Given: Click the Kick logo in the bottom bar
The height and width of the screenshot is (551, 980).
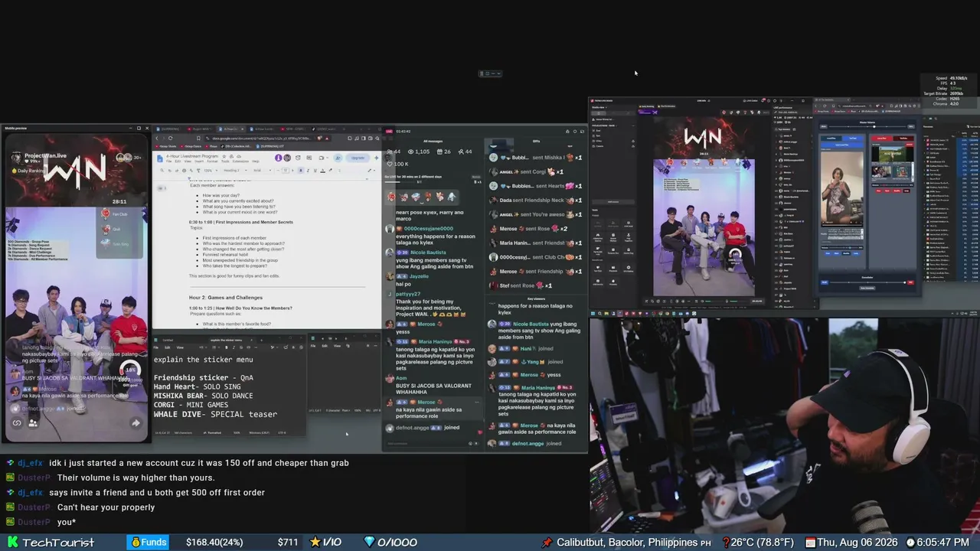Looking at the screenshot, I should [x=12, y=543].
